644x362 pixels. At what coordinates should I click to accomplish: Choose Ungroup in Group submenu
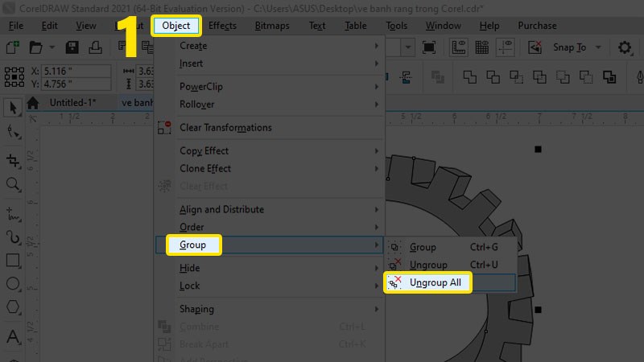click(x=451, y=265)
